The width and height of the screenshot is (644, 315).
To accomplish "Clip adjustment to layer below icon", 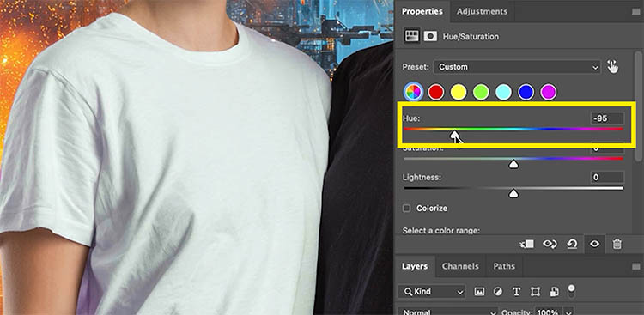I will point(526,245).
